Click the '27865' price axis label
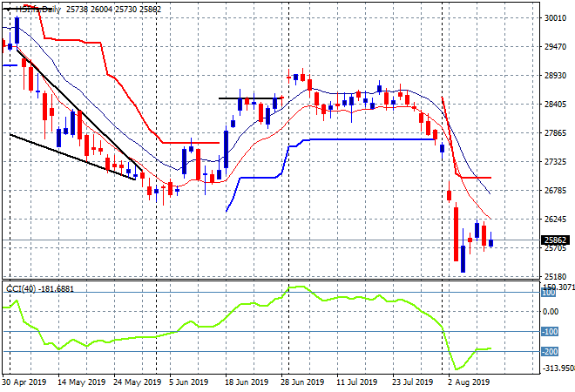This screenshot has width=575, height=392. click(x=555, y=132)
